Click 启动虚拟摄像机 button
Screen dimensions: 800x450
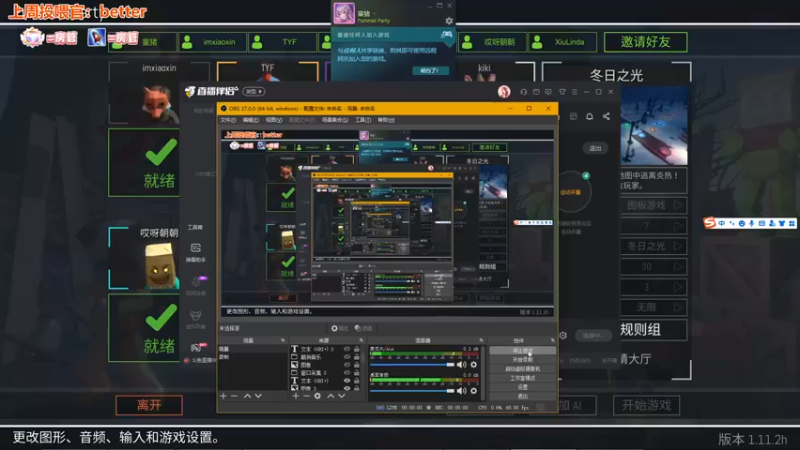click(x=522, y=369)
